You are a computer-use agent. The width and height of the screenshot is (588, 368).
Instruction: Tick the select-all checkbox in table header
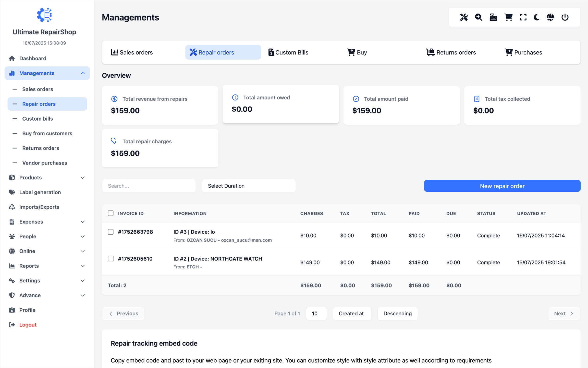click(x=111, y=213)
